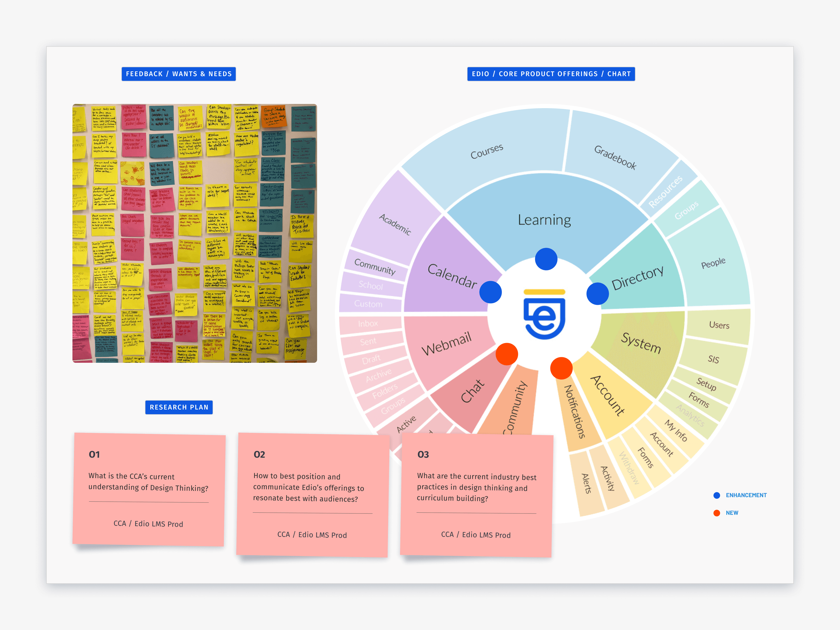
Task: Select the large Account segment
Action: pos(608,396)
